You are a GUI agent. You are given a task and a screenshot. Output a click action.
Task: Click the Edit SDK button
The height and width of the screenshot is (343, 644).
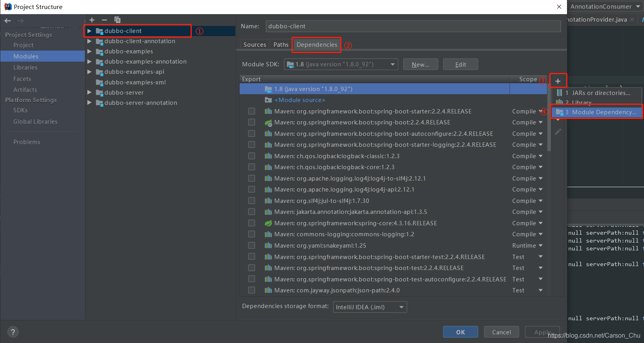[x=461, y=64]
